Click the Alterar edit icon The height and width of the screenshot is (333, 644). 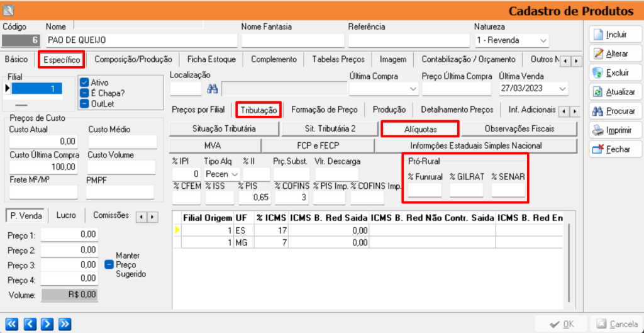pyautogui.click(x=598, y=54)
